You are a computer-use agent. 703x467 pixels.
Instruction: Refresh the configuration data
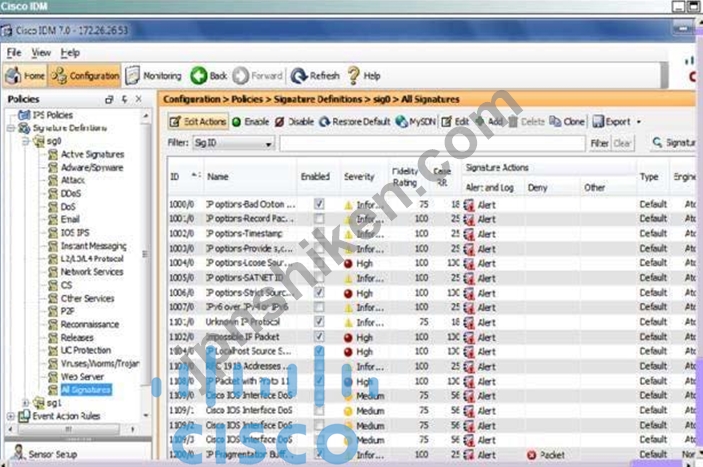[315, 76]
